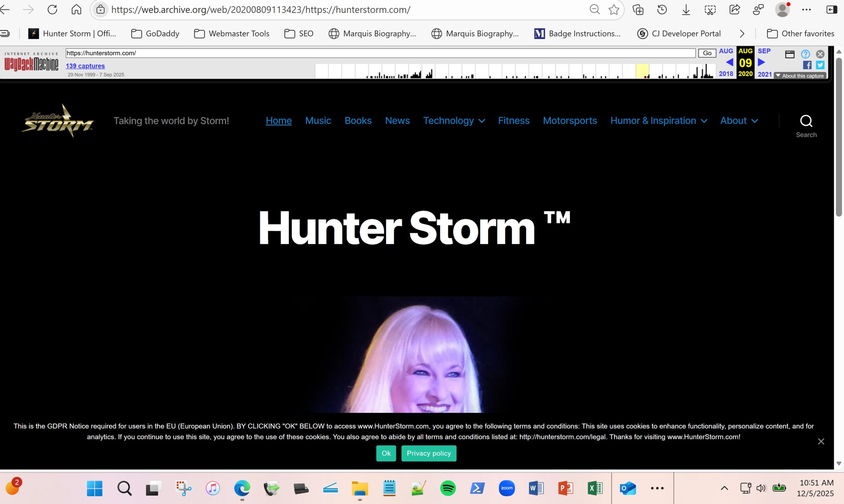Open the Music page
The width and height of the screenshot is (844, 504).
pyautogui.click(x=318, y=121)
